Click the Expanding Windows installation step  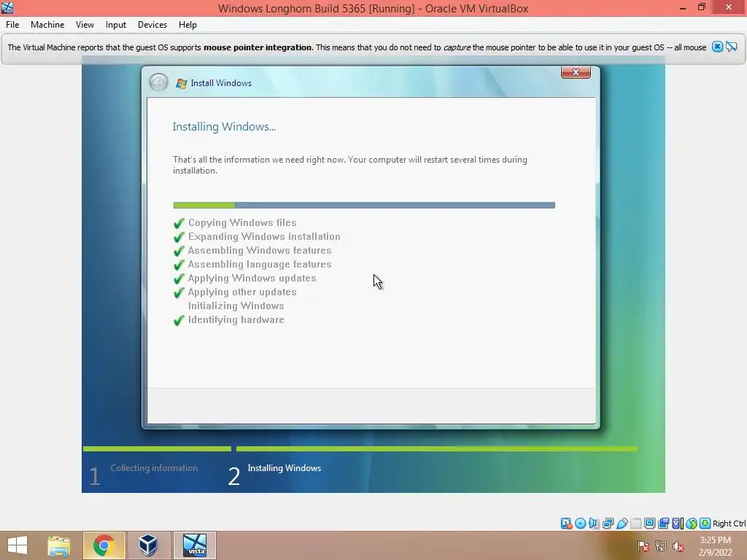click(264, 236)
